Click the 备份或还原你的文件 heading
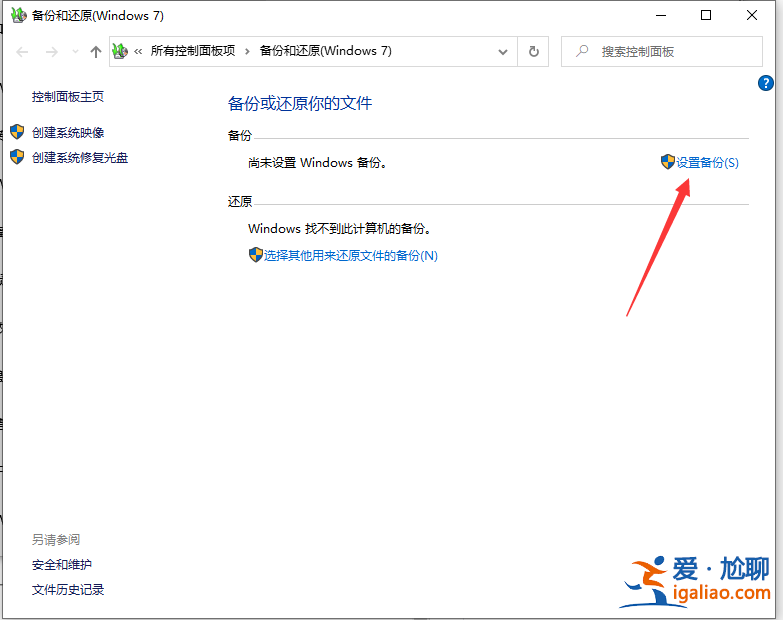Image resolution: width=783 pixels, height=620 pixels. pyautogui.click(x=300, y=103)
